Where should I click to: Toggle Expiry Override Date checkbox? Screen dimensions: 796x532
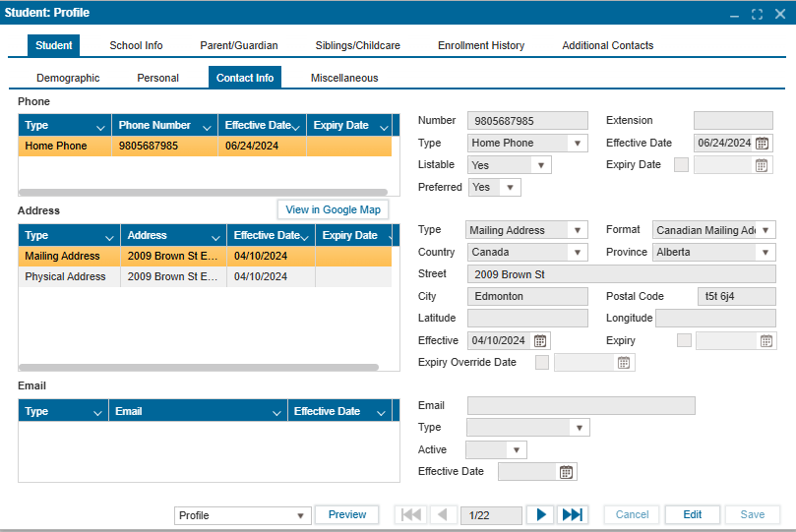pyautogui.click(x=542, y=363)
